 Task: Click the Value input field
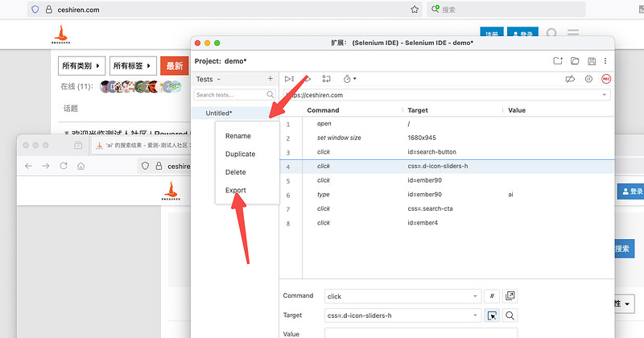click(421, 333)
